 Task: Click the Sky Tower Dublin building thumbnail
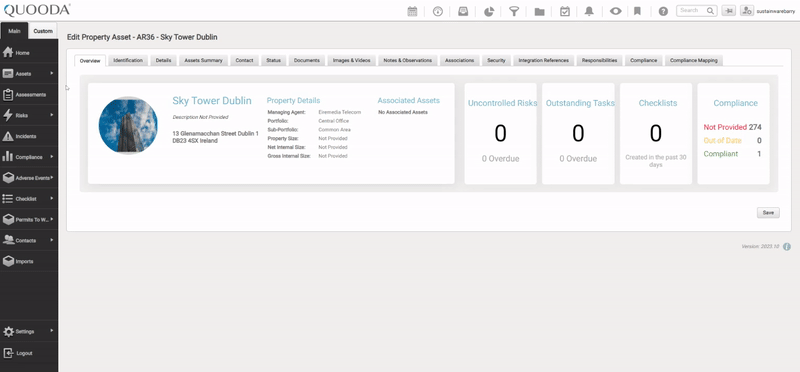click(x=128, y=125)
